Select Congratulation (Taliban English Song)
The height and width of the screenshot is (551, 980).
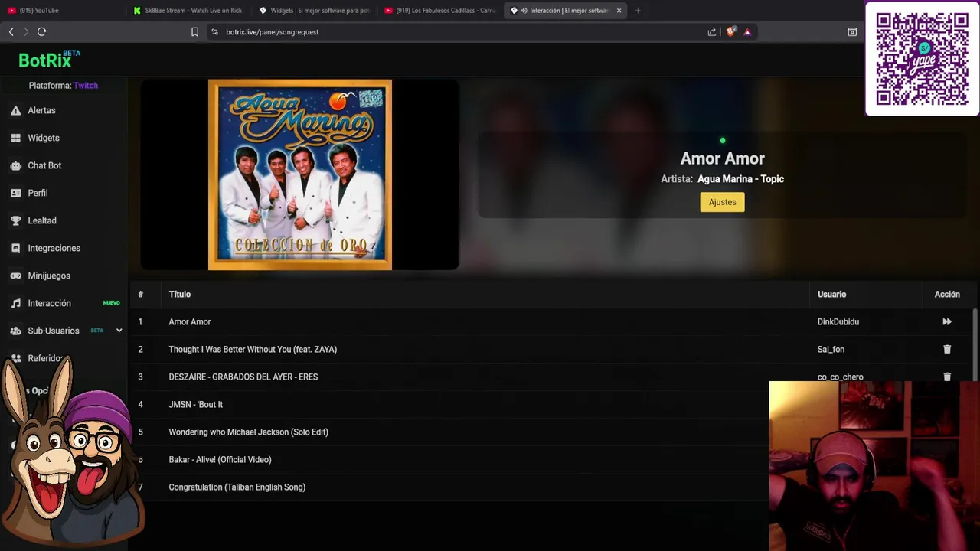click(237, 487)
